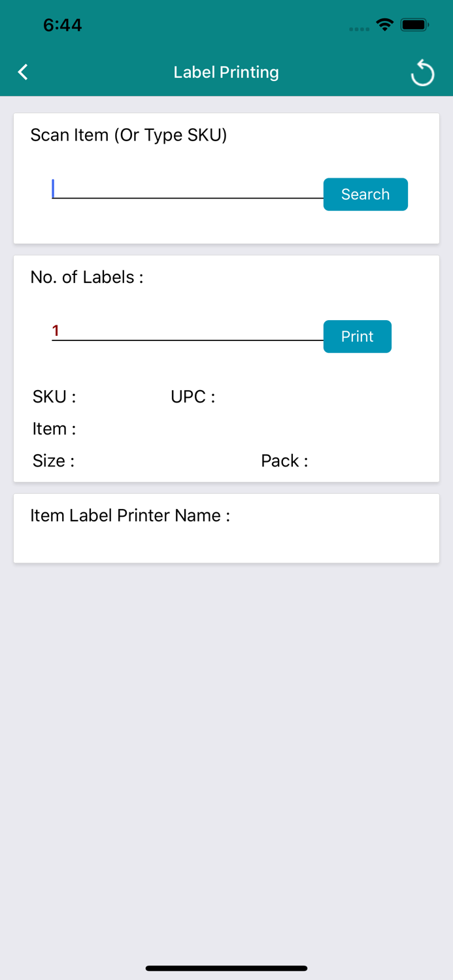Tap the clock showing 6:44

click(x=63, y=25)
